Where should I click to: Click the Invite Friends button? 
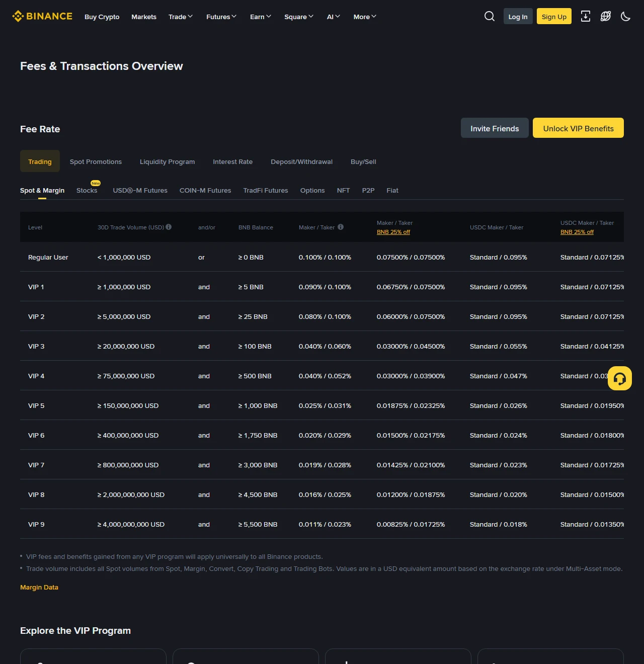(x=495, y=128)
